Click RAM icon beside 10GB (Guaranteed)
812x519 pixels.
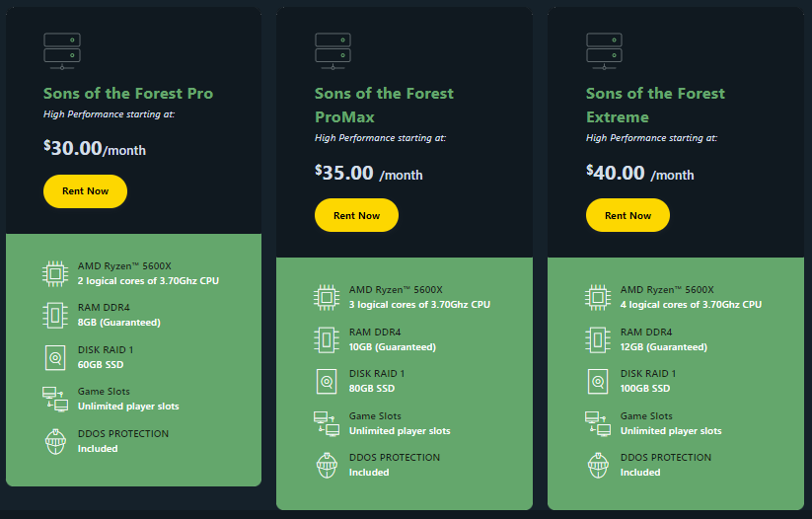coord(327,338)
